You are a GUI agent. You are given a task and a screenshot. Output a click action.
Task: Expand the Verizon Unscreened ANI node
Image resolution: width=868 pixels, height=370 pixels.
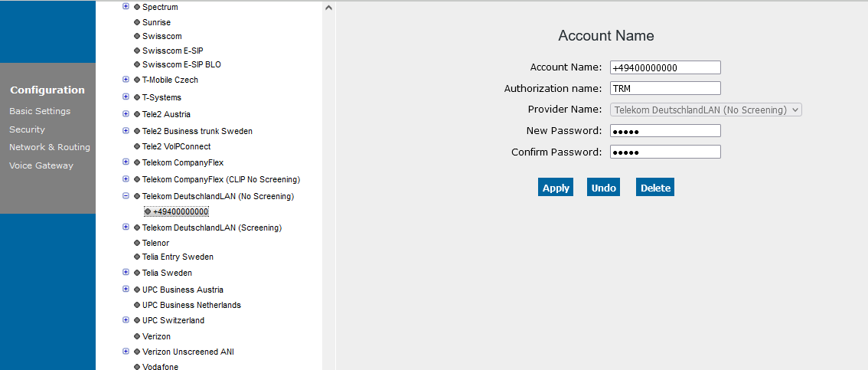[126, 351]
